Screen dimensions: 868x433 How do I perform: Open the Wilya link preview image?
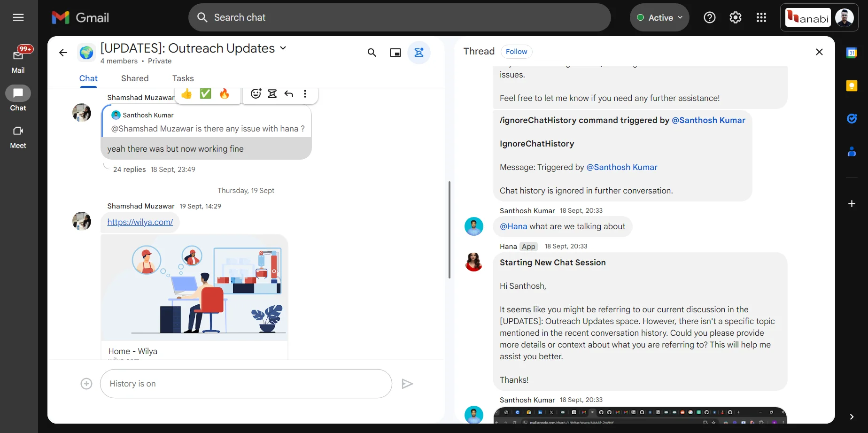(x=194, y=288)
